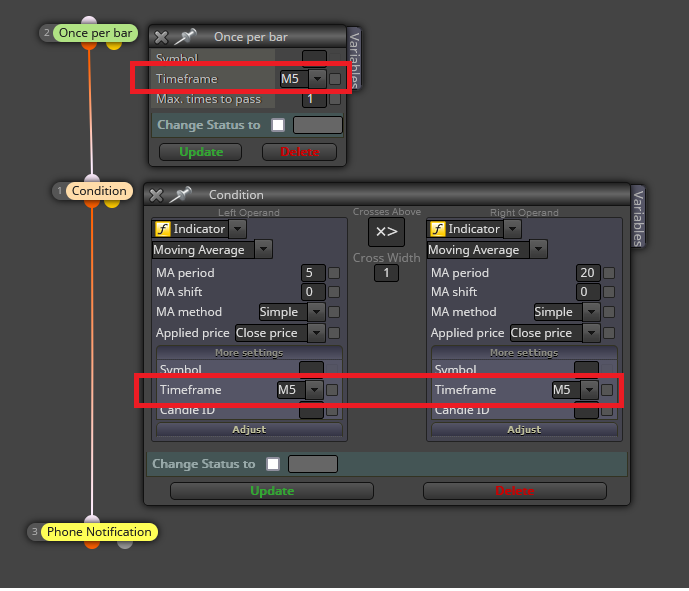Toggle Left Operand MA shift checkbox
Screen dimensions: 689x591
click(x=334, y=292)
